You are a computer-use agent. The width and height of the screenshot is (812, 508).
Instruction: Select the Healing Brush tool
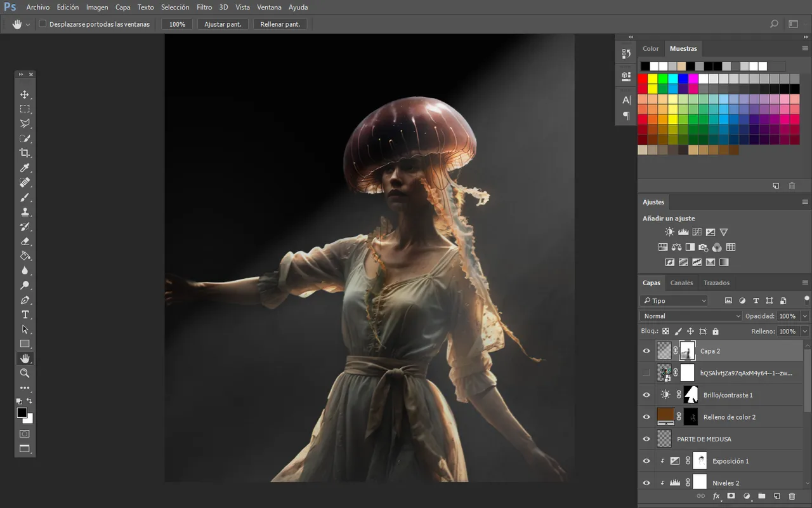(25, 182)
